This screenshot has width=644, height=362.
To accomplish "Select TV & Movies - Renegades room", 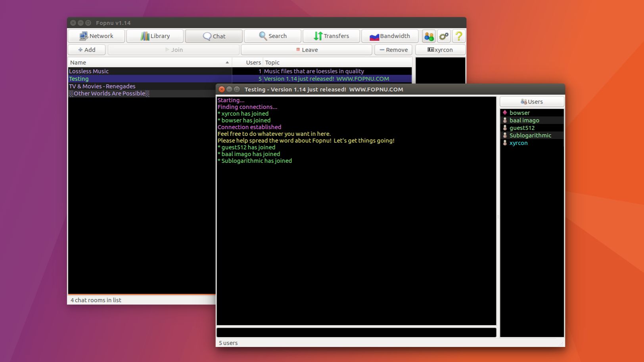I will [x=102, y=86].
